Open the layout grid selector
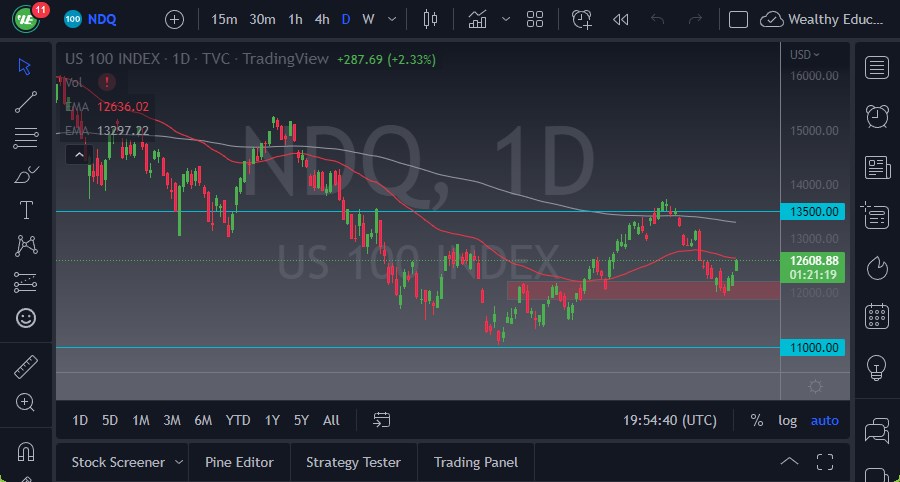 535,19
